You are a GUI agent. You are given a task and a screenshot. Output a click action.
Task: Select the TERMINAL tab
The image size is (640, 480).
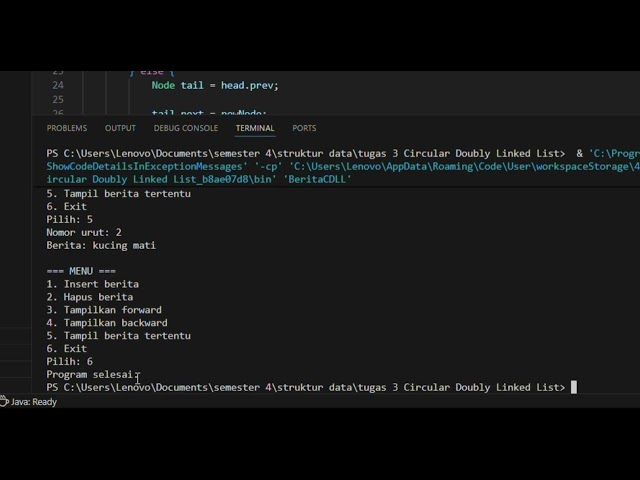click(255, 128)
